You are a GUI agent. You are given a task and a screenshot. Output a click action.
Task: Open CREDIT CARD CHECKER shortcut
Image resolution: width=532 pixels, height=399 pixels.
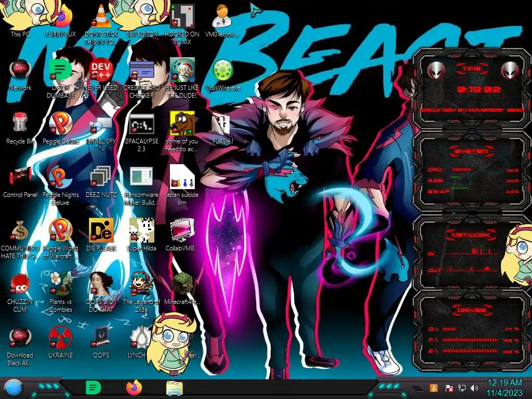[x=141, y=70]
